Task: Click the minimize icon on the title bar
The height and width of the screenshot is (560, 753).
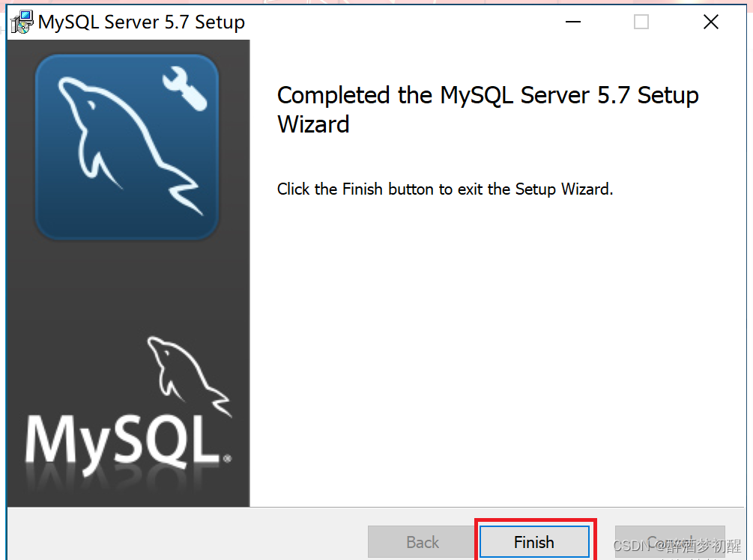Action: point(573,22)
